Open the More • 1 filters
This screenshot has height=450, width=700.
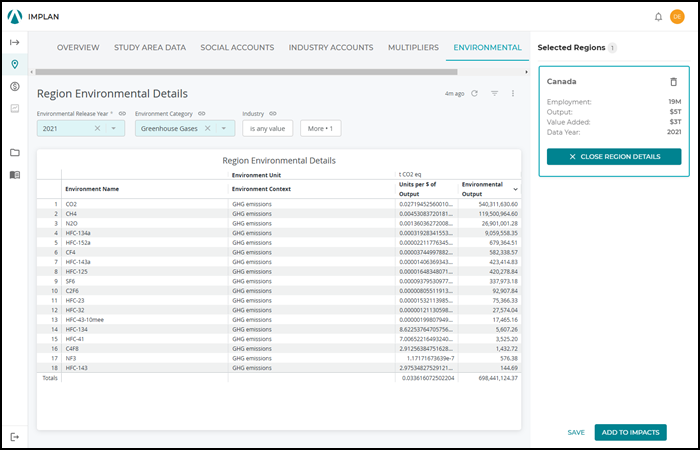pyautogui.click(x=321, y=128)
